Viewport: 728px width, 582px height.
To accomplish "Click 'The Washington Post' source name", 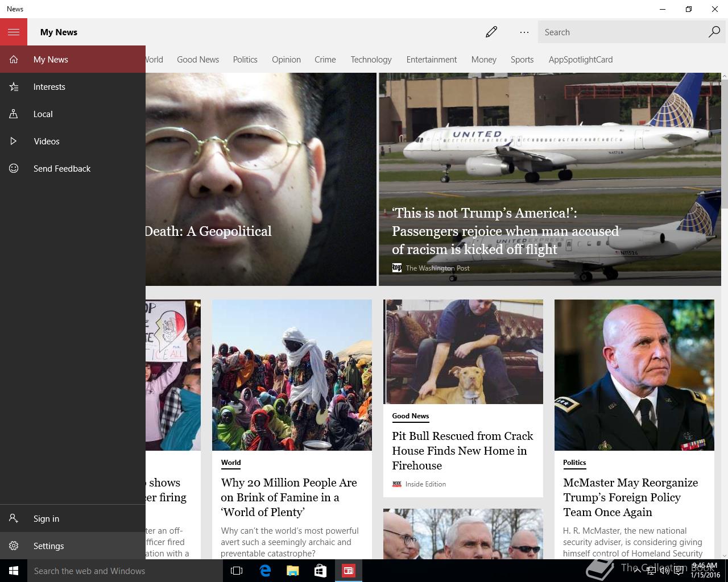I will (437, 268).
